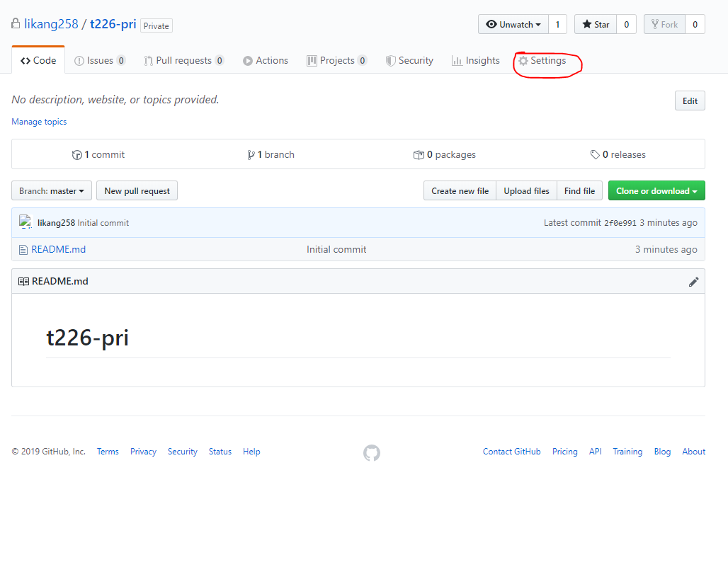This screenshot has width=728, height=567.
Task: View the 0 releases page
Action: 618,154
